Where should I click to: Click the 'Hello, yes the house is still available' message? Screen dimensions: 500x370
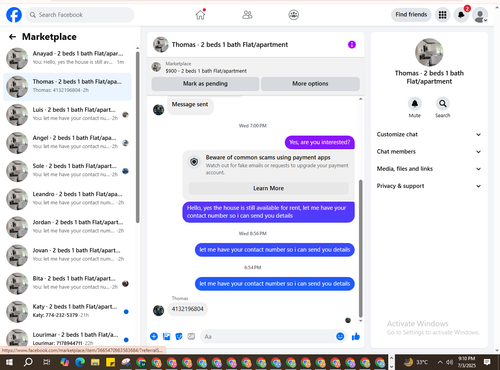(268, 212)
